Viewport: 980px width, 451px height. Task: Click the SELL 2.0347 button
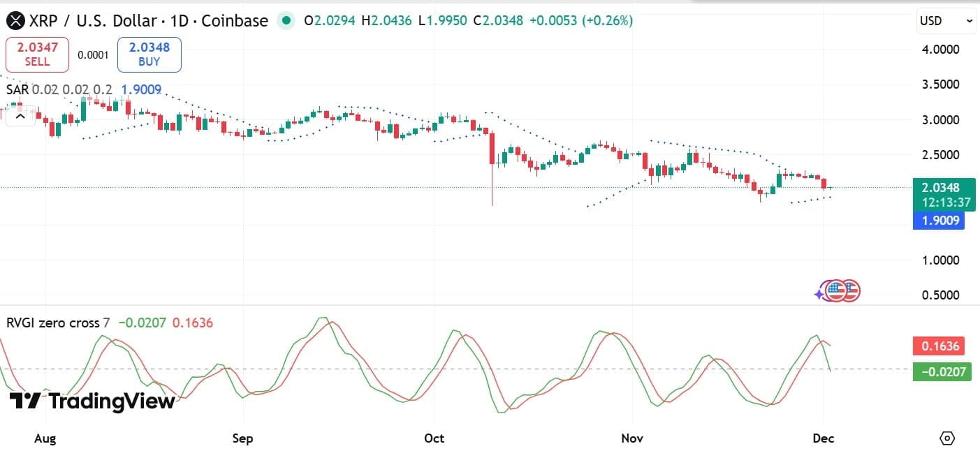click(x=37, y=54)
